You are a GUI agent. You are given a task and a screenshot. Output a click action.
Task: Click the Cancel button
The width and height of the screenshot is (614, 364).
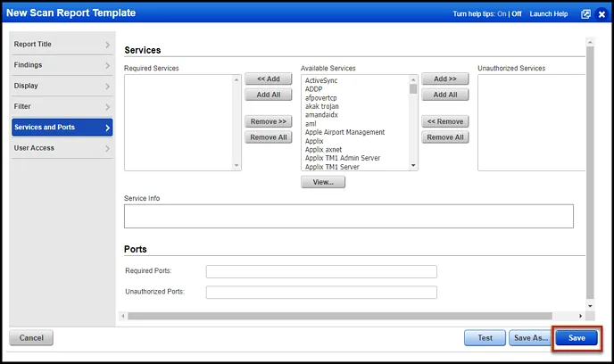click(31, 338)
